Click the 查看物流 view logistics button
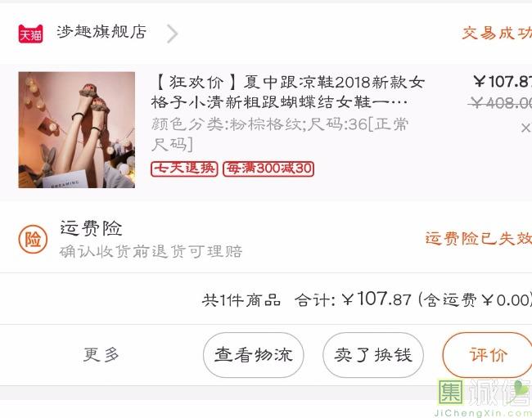 (254, 355)
